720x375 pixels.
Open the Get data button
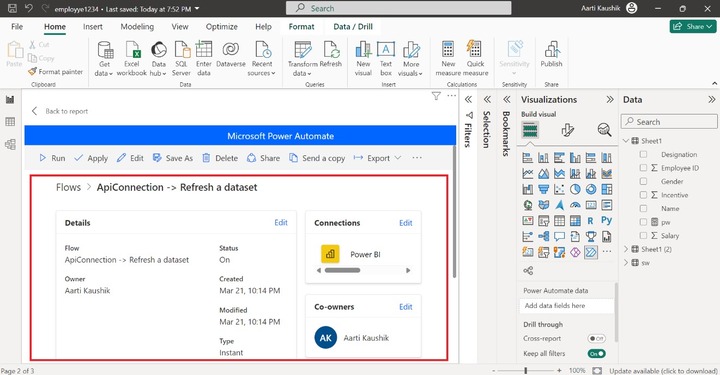click(104, 59)
